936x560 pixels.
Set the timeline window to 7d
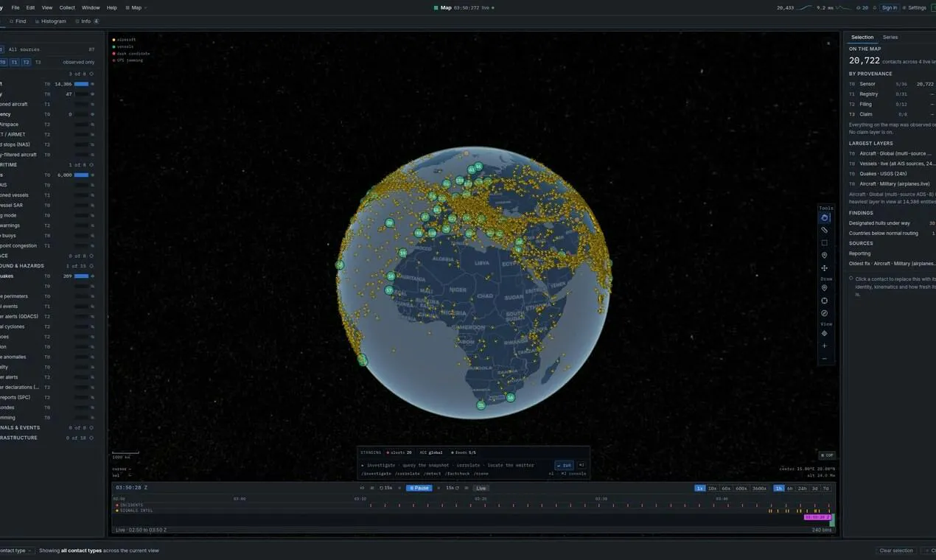coord(826,488)
